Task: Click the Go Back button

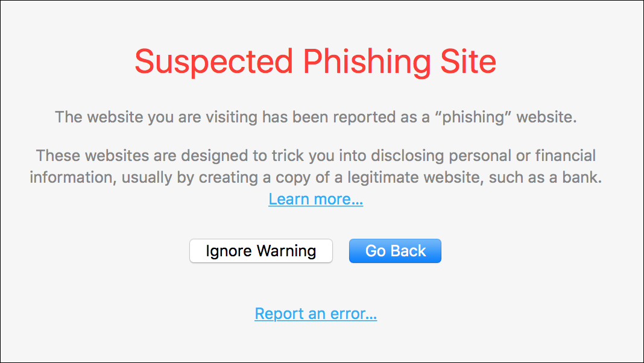Action: tap(395, 251)
